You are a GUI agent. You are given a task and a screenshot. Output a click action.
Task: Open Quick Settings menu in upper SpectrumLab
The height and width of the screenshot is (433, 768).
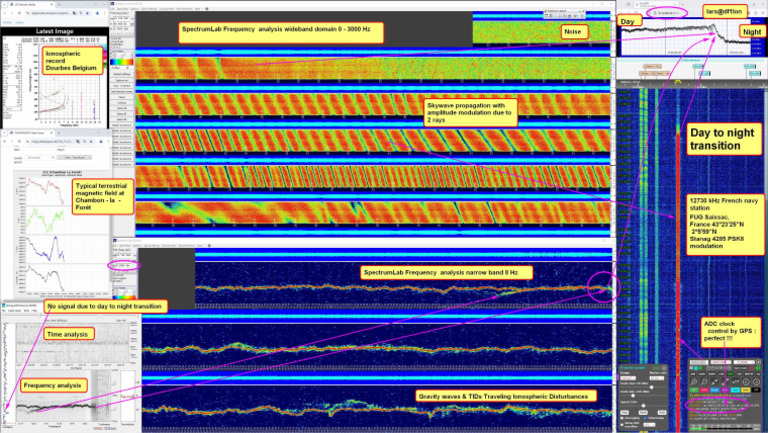pos(149,9)
